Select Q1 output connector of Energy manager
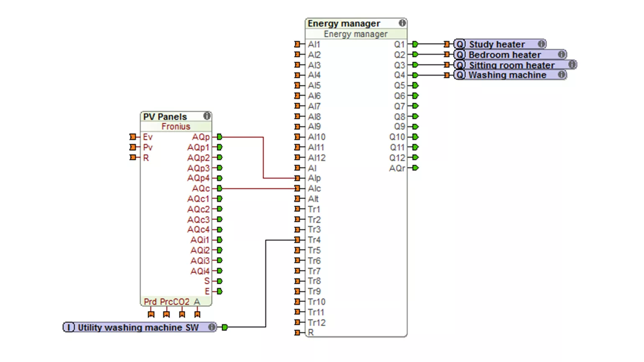This screenshot has height=362, width=644. 415,44
